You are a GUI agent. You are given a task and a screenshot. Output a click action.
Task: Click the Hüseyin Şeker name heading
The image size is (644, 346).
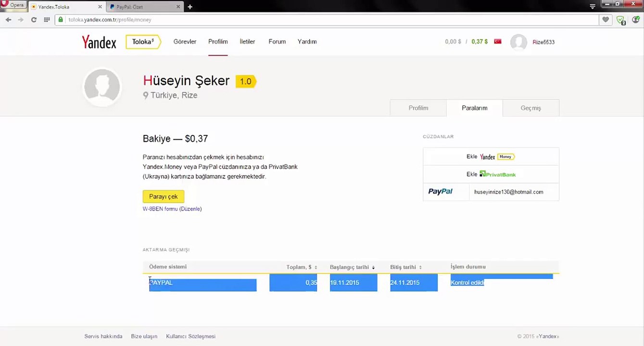(x=186, y=81)
